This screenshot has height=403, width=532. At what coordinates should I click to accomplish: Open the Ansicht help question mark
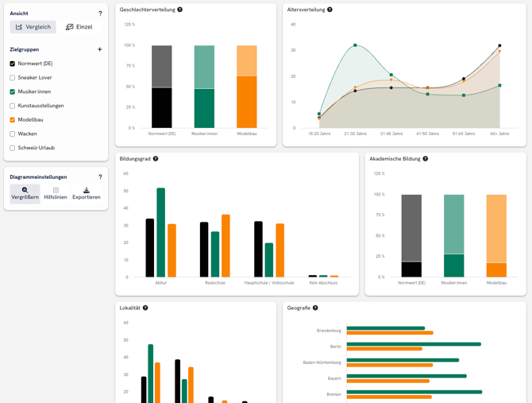pos(100,14)
